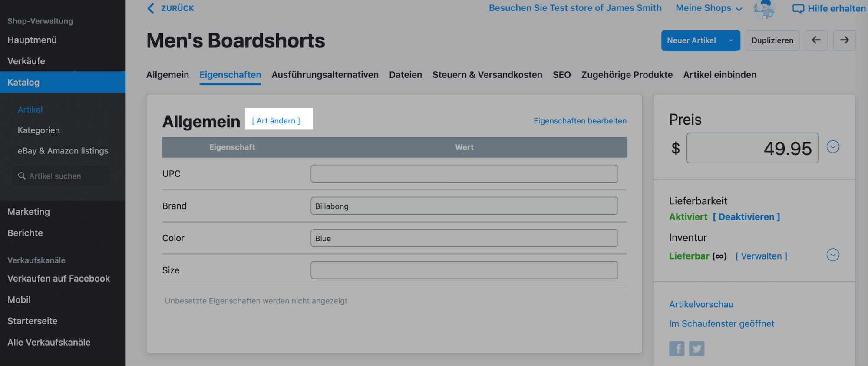
Task: Deactivate product availability via Deaktivieren
Action: point(746,217)
